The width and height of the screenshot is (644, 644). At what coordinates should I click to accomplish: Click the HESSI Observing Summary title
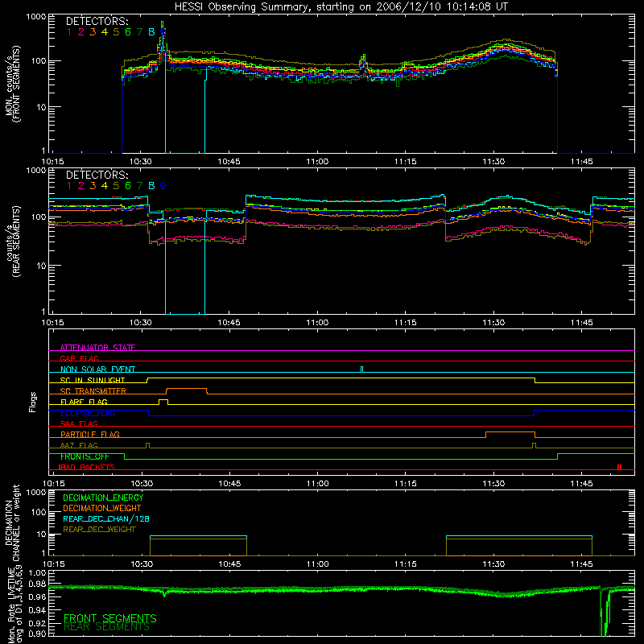(x=341, y=6)
